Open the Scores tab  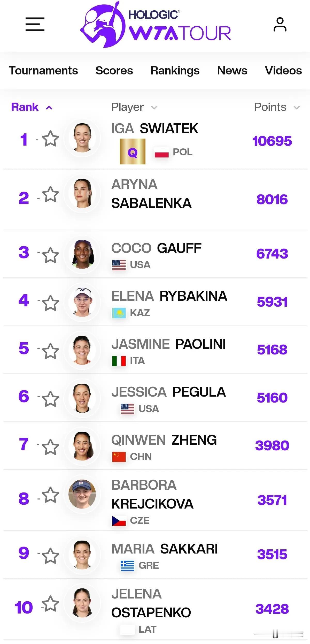coord(114,70)
